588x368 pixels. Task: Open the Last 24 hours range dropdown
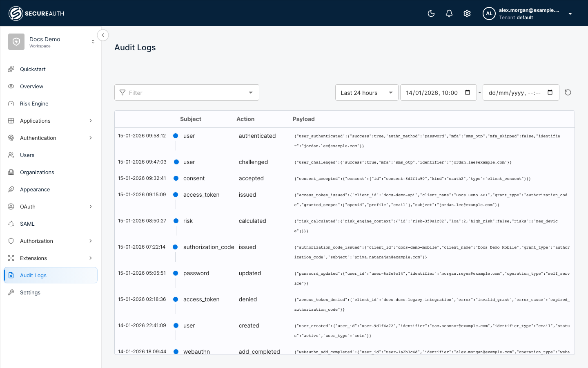367,92
